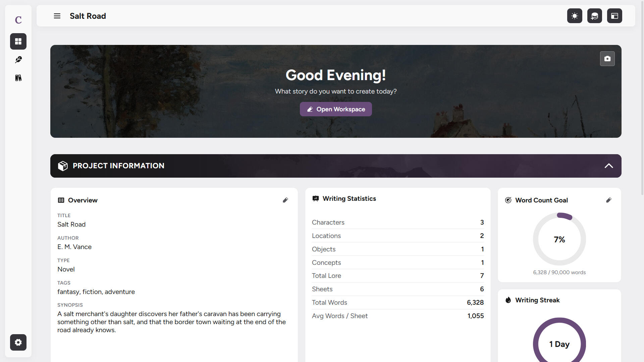This screenshot has height=362, width=644.
Task: Click the Locations statistics row
Action: [398, 236]
